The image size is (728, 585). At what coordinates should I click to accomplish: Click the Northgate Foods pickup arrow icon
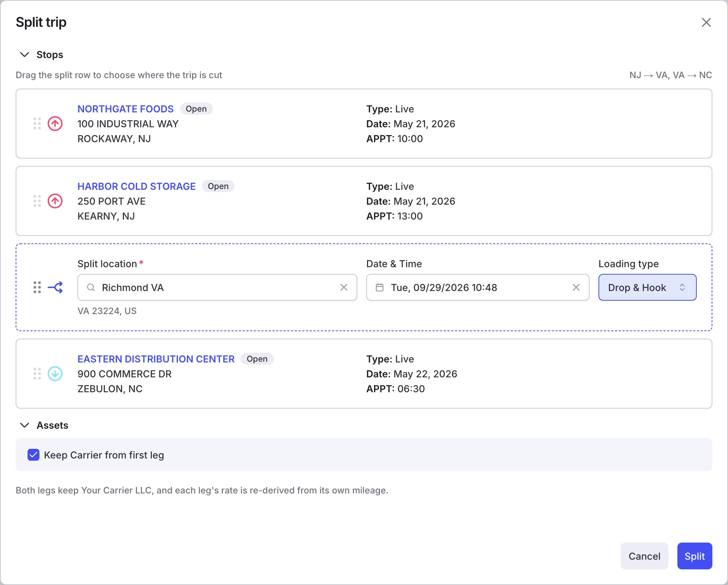coord(55,124)
